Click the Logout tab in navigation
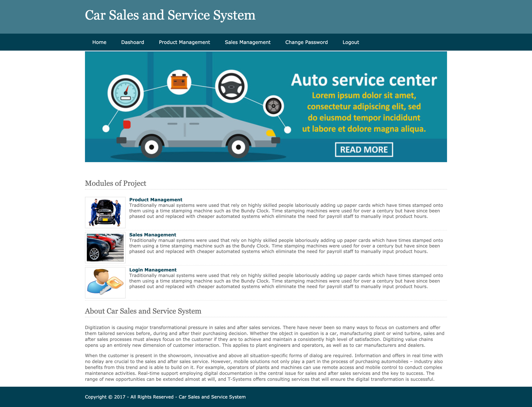 pos(350,42)
